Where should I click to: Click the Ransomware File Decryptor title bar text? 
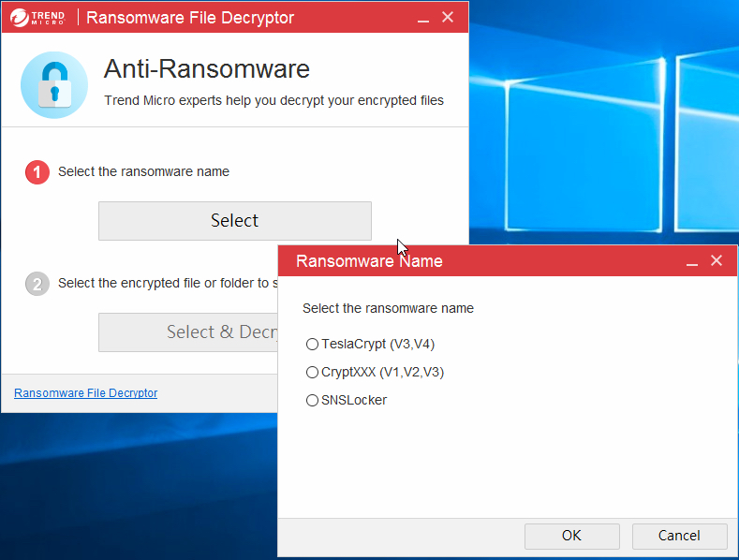pyautogui.click(x=190, y=18)
